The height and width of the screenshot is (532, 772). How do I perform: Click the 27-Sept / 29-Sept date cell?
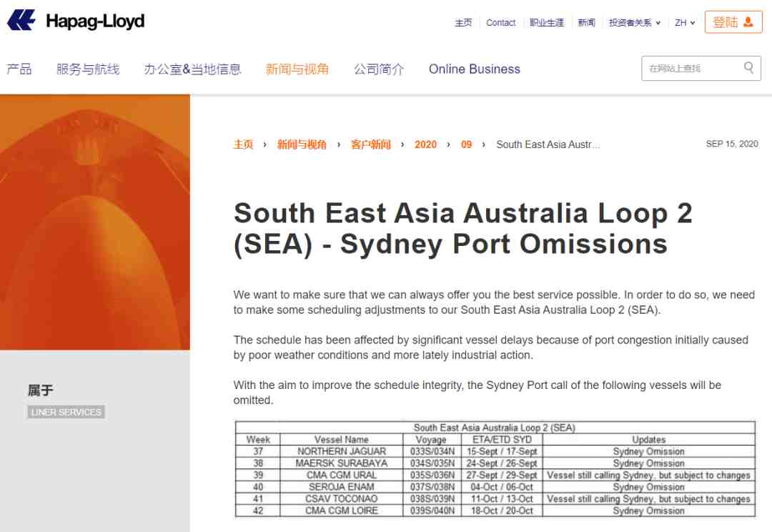click(502, 475)
